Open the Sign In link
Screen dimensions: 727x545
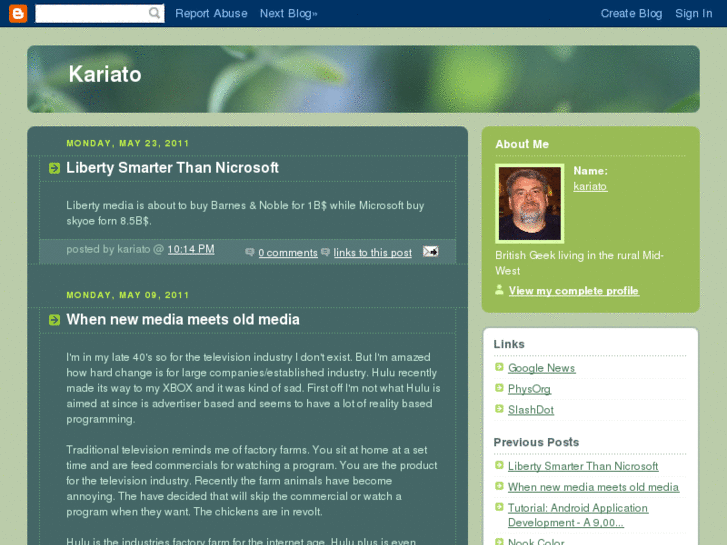click(694, 13)
